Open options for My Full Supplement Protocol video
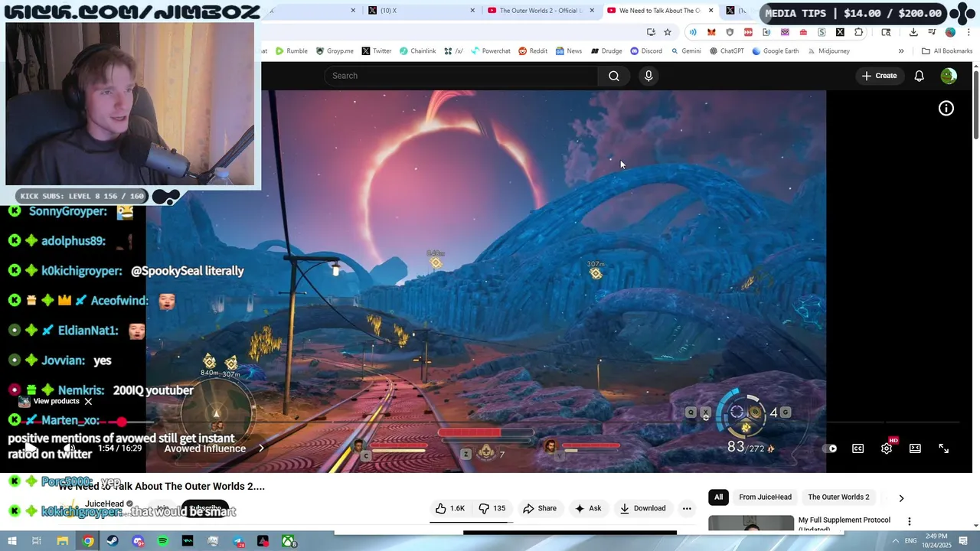The image size is (980, 551). point(910,521)
